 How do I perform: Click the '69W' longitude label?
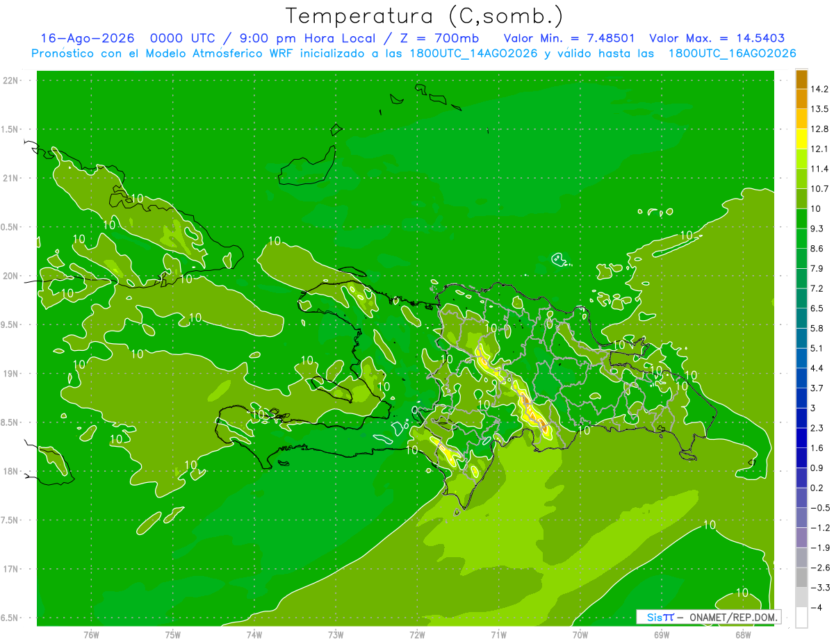click(x=662, y=634)
